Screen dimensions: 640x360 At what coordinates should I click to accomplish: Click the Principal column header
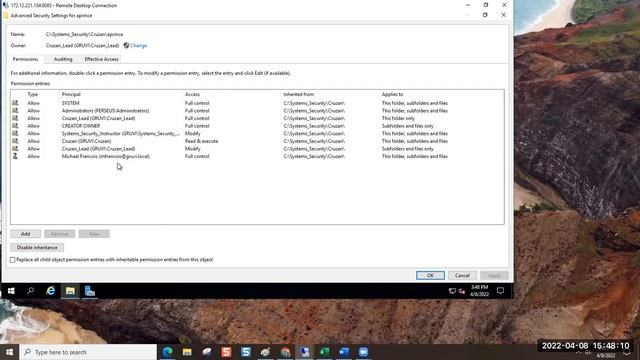(71, 94)
